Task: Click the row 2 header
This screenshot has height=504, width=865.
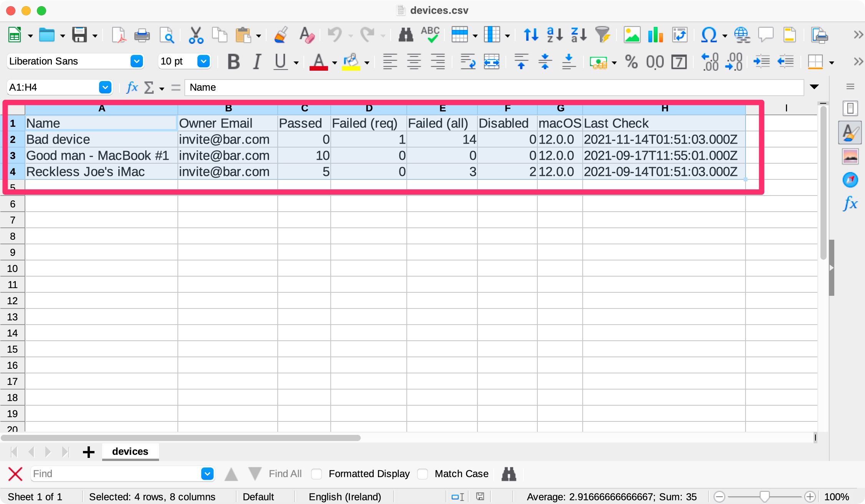Action: [x=13, y=139]
